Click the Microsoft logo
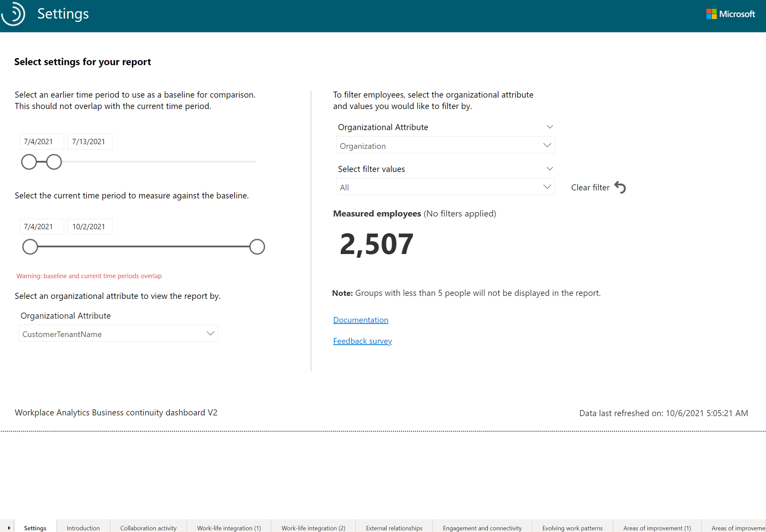766x532 pixels. coord(730,14)
